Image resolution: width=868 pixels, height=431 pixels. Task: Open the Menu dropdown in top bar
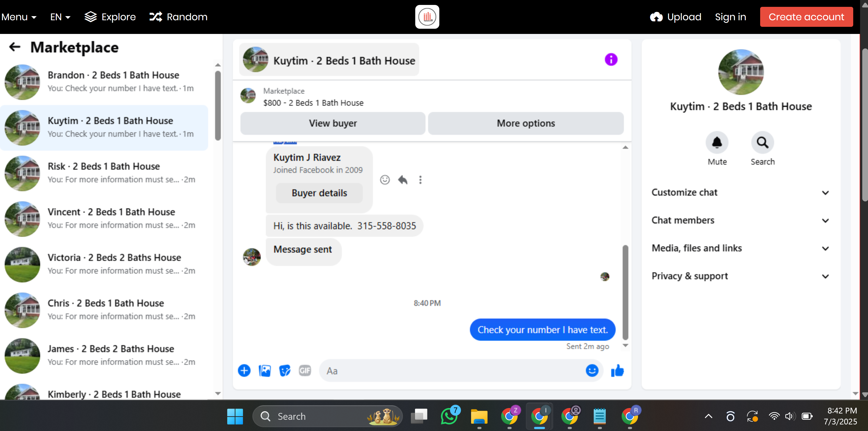point(19,17)
